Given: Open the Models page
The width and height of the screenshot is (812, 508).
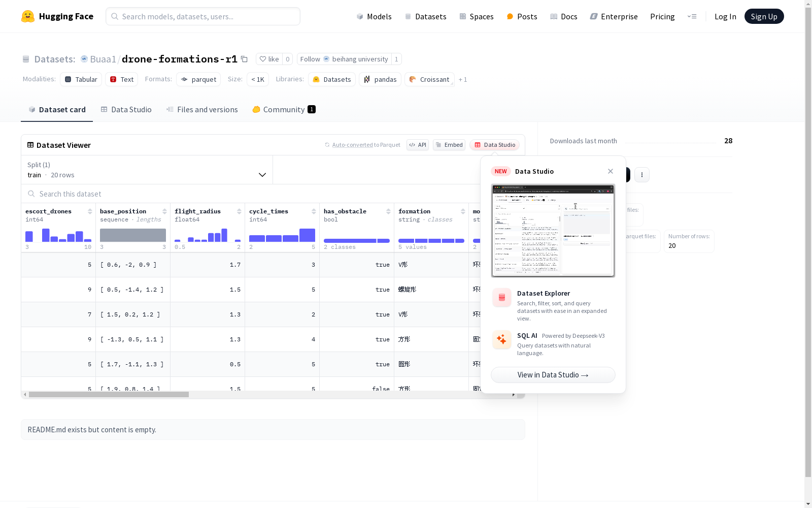Looking at the screenshot, I should tap(374, 16).
